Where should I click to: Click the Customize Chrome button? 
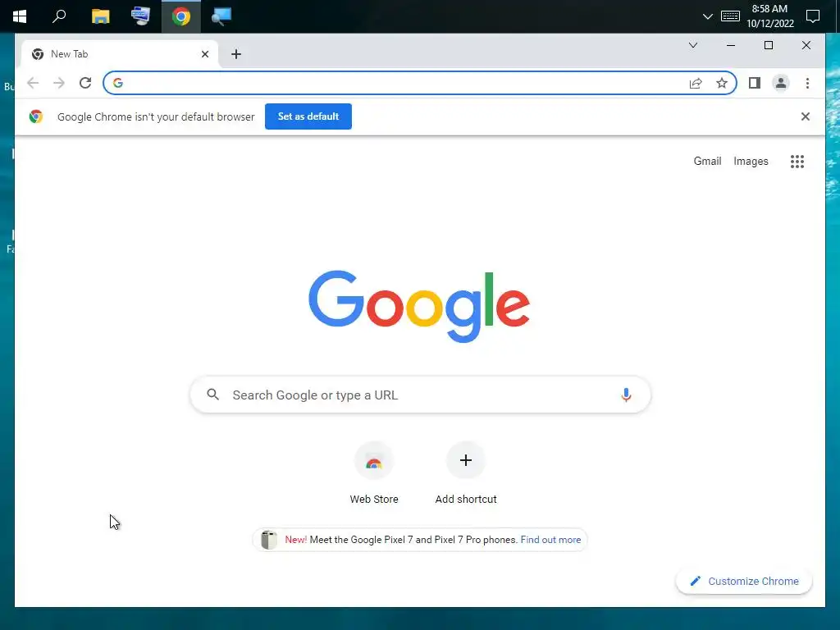[x=744, y=582]
